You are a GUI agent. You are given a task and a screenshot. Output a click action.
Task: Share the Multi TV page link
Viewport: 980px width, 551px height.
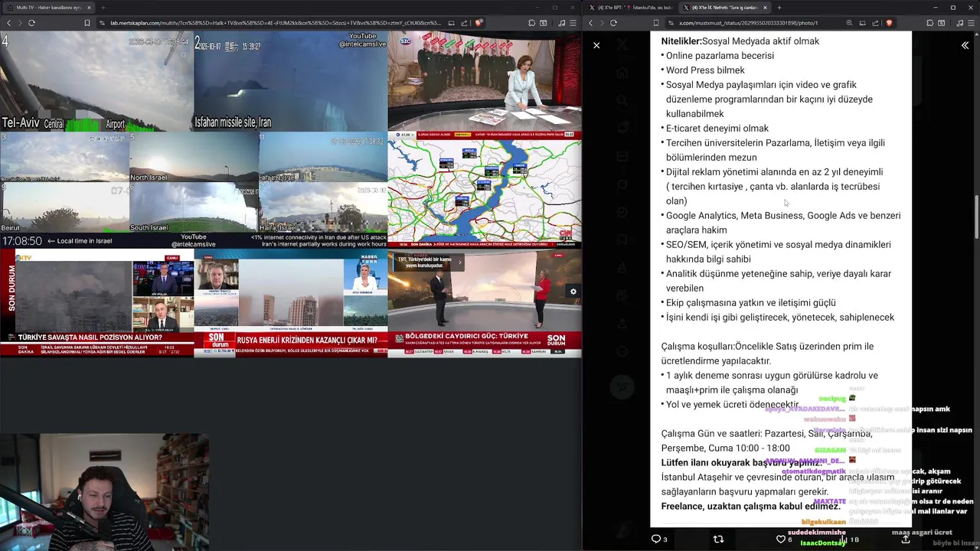tap(465, 23)
